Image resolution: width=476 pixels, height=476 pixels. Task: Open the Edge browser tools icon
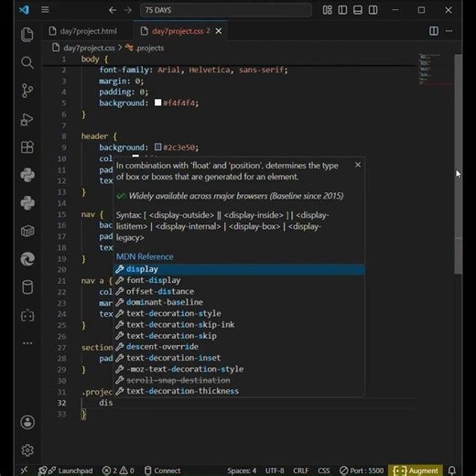click(27, 259)
